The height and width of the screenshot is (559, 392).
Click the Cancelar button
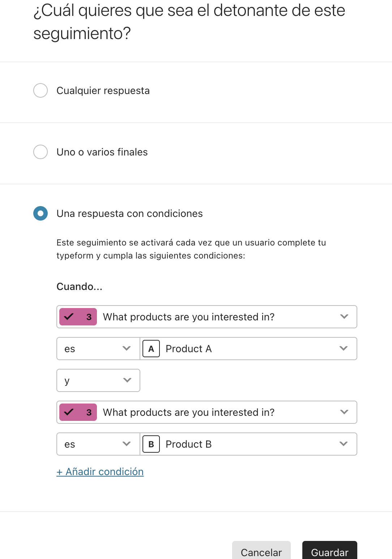(x=261, y=551)
